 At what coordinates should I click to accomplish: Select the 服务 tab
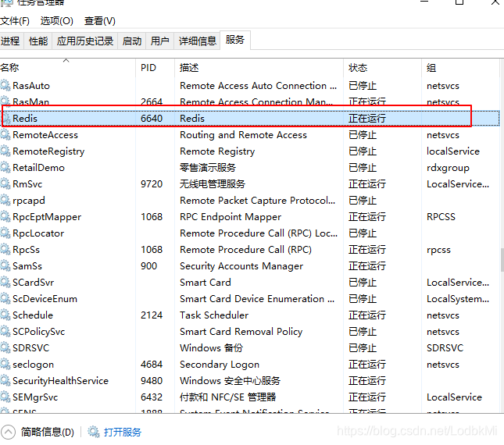[235, 40]
